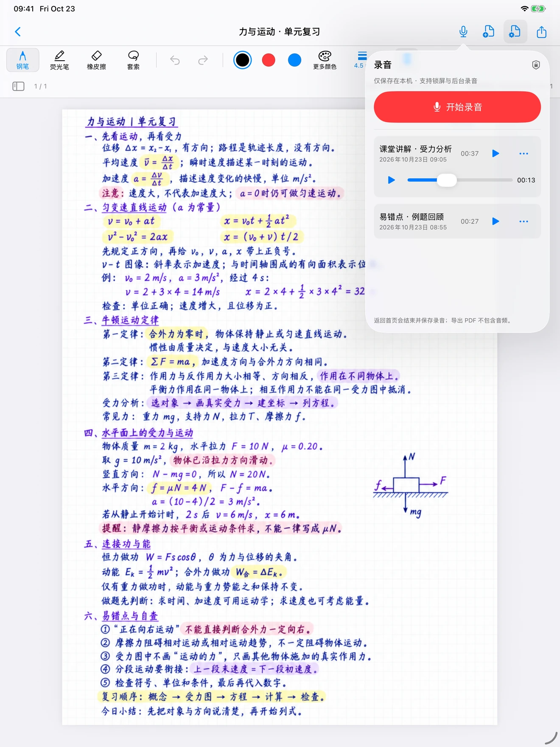Tap the battery status icon
The image size is (560, 747).
click(x=538, y=8)
